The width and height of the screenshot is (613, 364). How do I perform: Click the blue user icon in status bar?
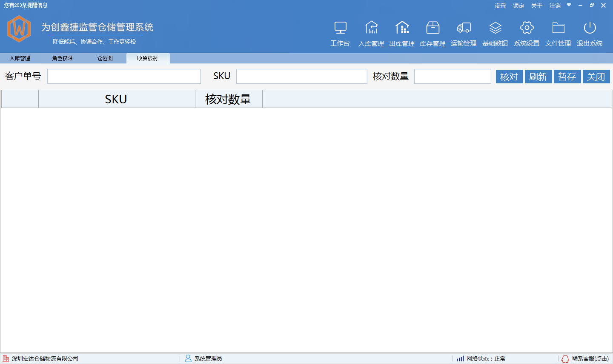pos(188,358)
